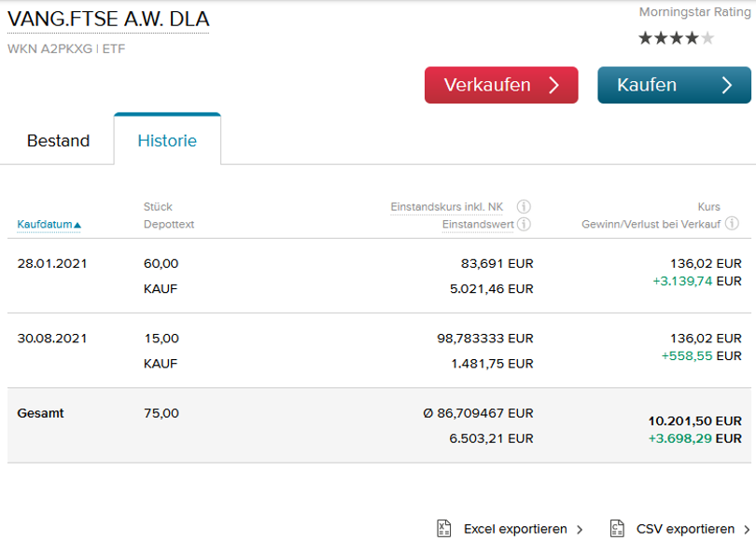Click the Excel file icon
This screenshot has width=756, height=555.
click(444, 529)
